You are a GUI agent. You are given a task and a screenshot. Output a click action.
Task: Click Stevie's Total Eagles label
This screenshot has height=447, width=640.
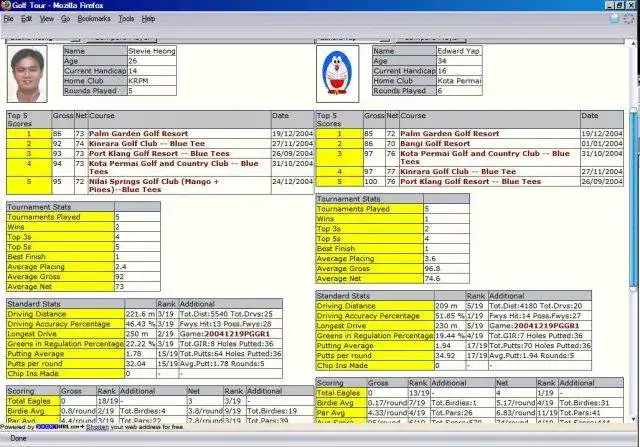tap(33, 401)
